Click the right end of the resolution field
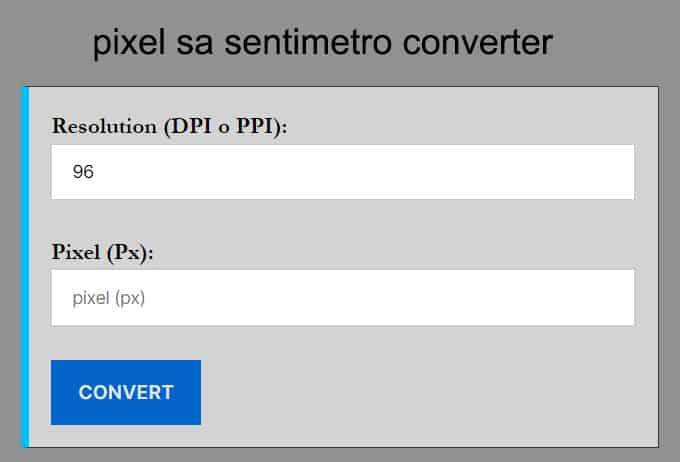This screenshot has width=680, height=462. 615,172
